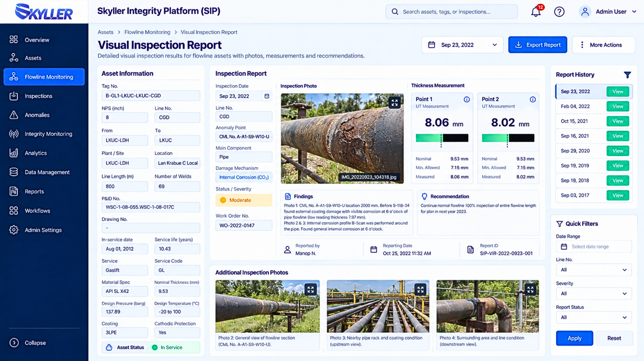644x361 pixels.
Task: Click the help question mark icon
Action: (559, 12)
